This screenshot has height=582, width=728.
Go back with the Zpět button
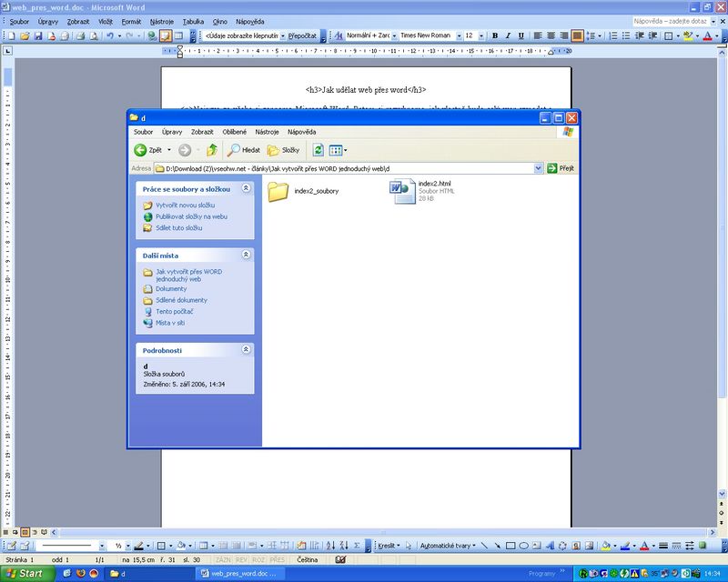[147, 150]
